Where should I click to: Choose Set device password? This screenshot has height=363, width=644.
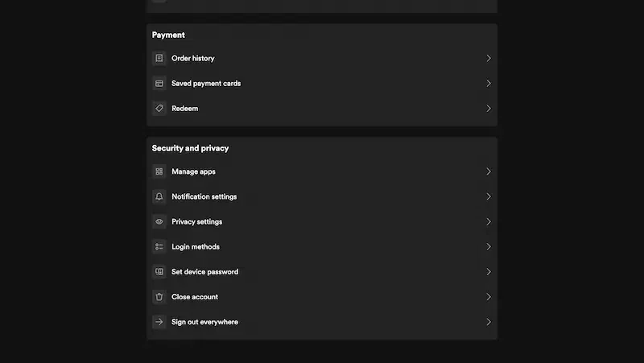click(204, 272)
